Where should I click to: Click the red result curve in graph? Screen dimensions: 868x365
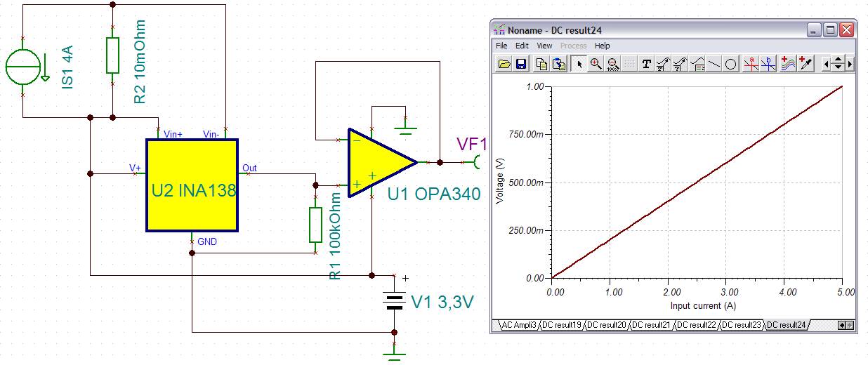(x=697, y=182)
